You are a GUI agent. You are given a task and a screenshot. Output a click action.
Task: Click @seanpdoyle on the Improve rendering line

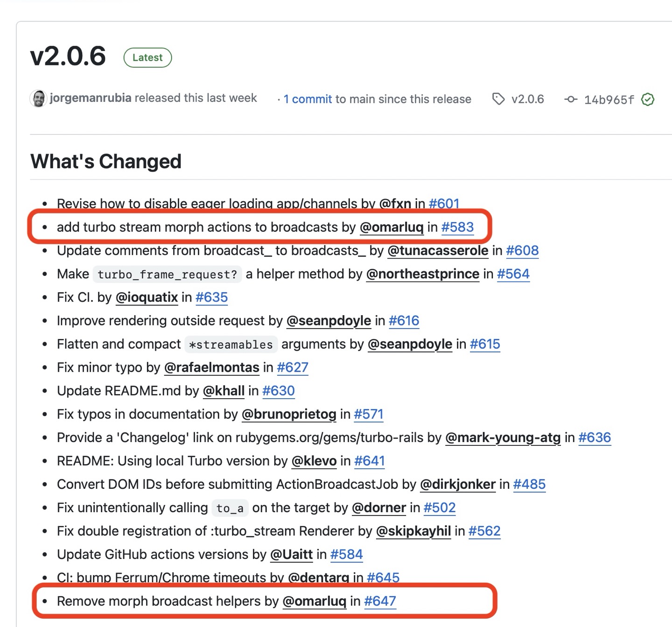(329, 321)
